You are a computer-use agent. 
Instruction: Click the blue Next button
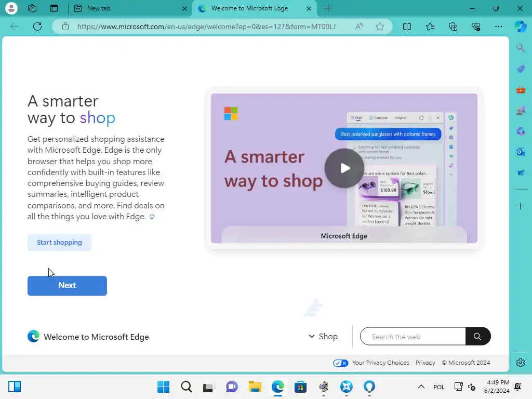tap(67, 286)
